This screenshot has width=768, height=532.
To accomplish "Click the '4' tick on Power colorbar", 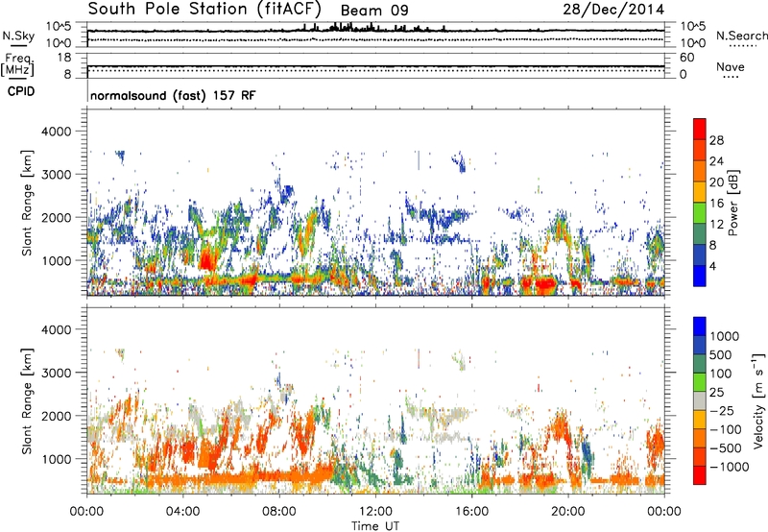I will pos(712,267).
